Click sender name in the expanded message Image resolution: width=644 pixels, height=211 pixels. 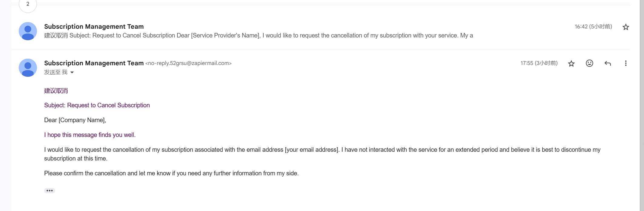pyautogui.click(x=94, y=63)
